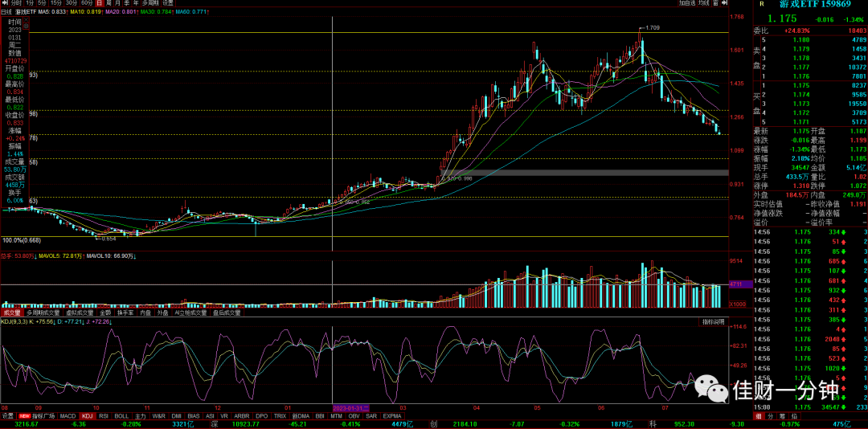The image size is (868, 429).
Task: Select the 盘后成交量 sub-tab
Action: click(227, 313)
